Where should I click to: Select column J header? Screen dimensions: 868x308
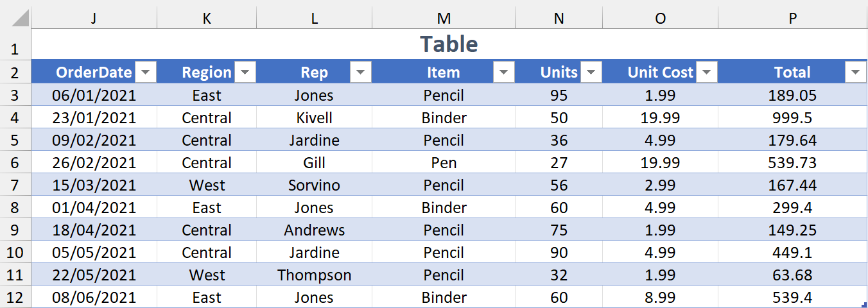pos(94,19)
